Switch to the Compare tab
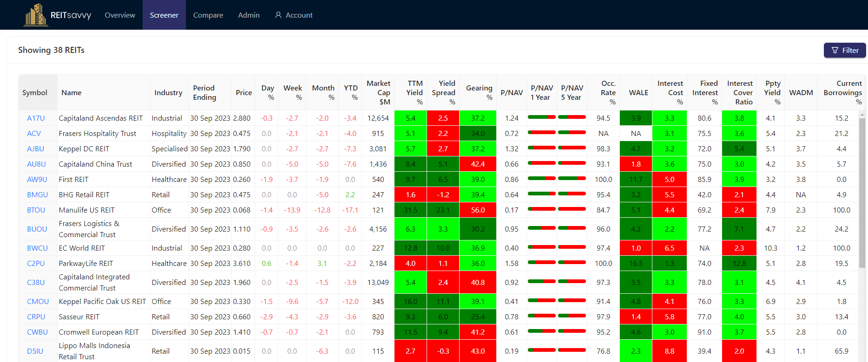Viewport: 868px width, 362px height. click(x=208, y=15)
